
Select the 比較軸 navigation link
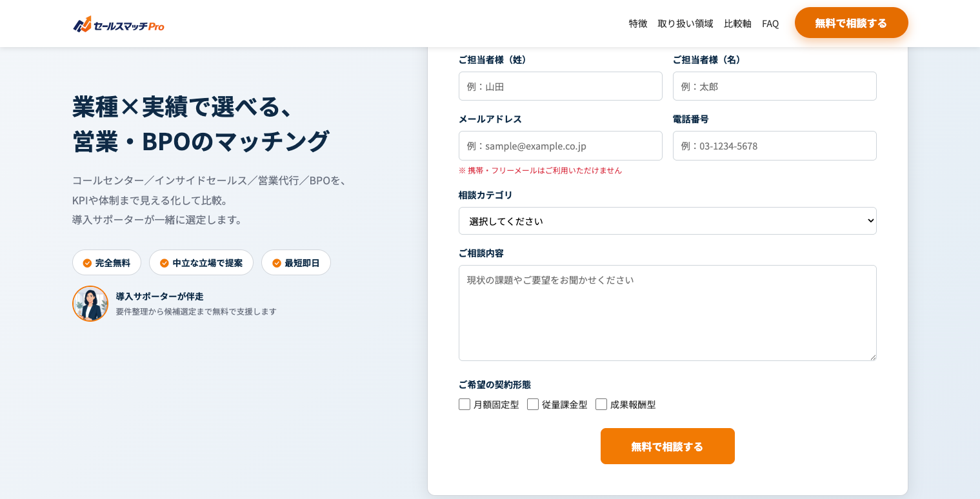[x=737, y=24]
